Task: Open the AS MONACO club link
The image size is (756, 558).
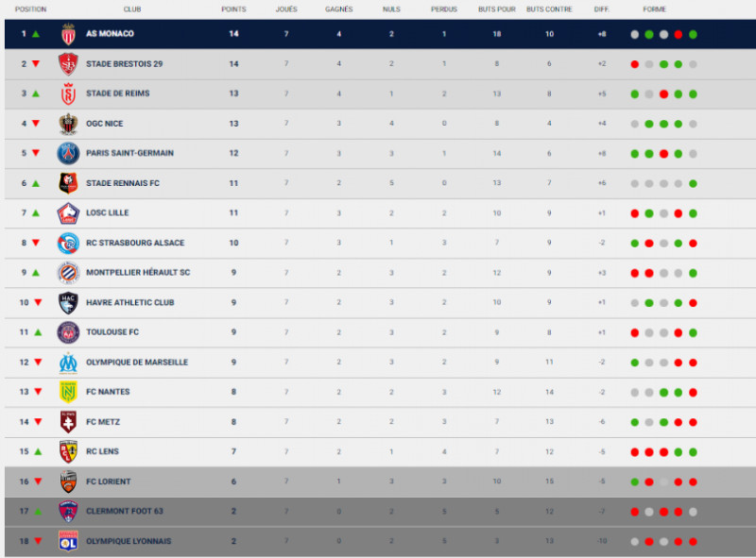Action: 110,34
